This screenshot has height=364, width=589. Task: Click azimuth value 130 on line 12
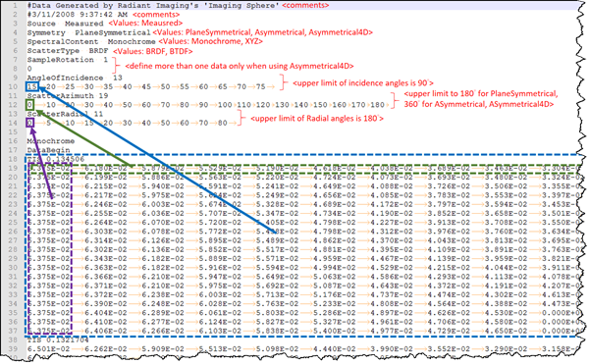(282, 105)
